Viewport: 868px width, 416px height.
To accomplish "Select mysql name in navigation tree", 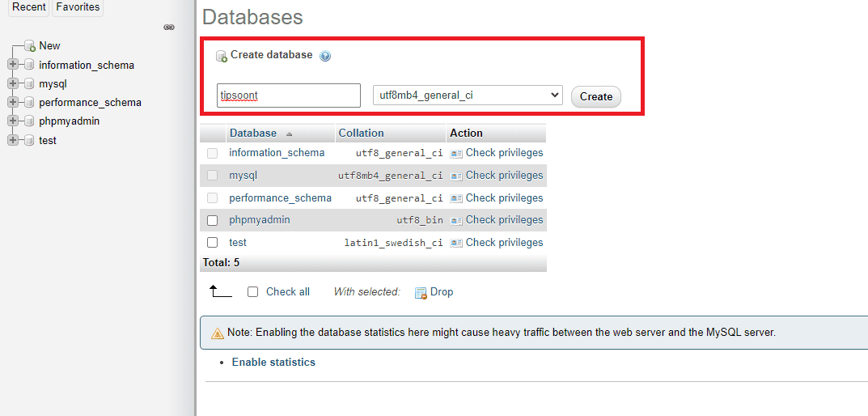I will coord(53,83).
